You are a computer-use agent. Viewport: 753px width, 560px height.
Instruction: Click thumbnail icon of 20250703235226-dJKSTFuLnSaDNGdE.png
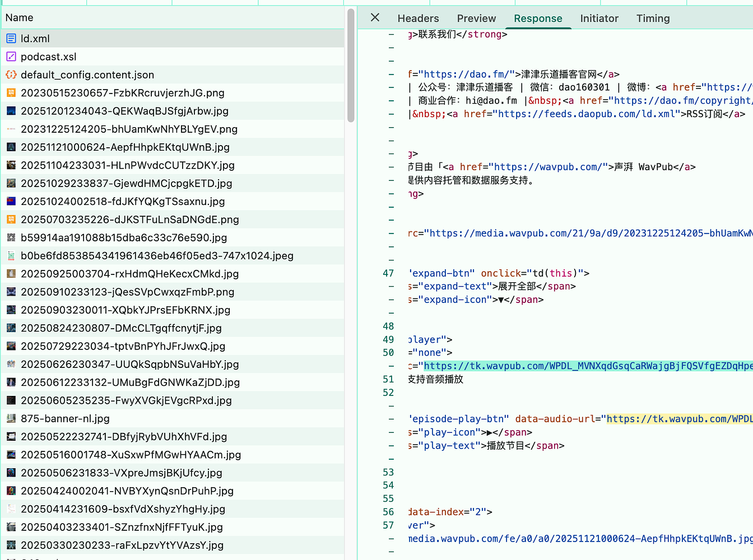[11, 220]
